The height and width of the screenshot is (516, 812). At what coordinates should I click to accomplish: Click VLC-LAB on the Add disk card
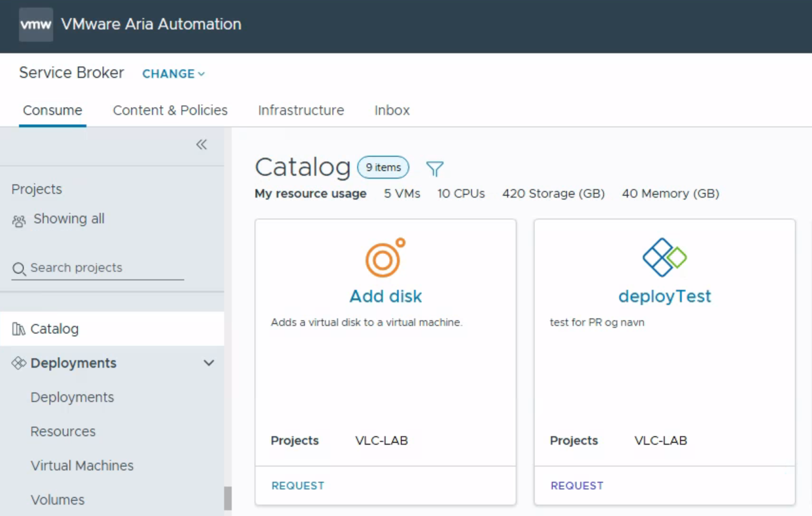click(381, 440)
